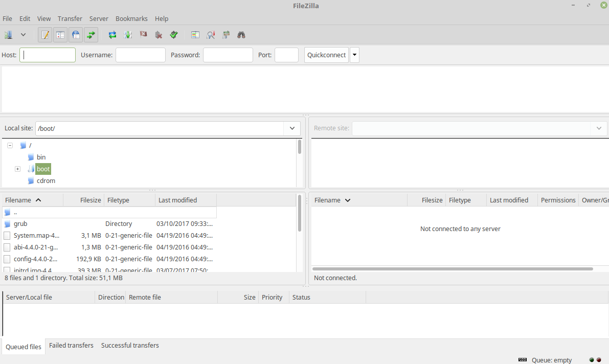Toggle the remote directory tree view
The image size is (609, 364).
(x=76, y=35)
